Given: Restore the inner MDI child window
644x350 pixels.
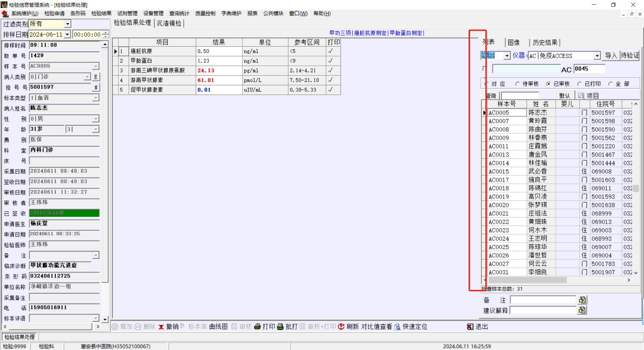Looking at the screenshot, I should coord(632,14).
